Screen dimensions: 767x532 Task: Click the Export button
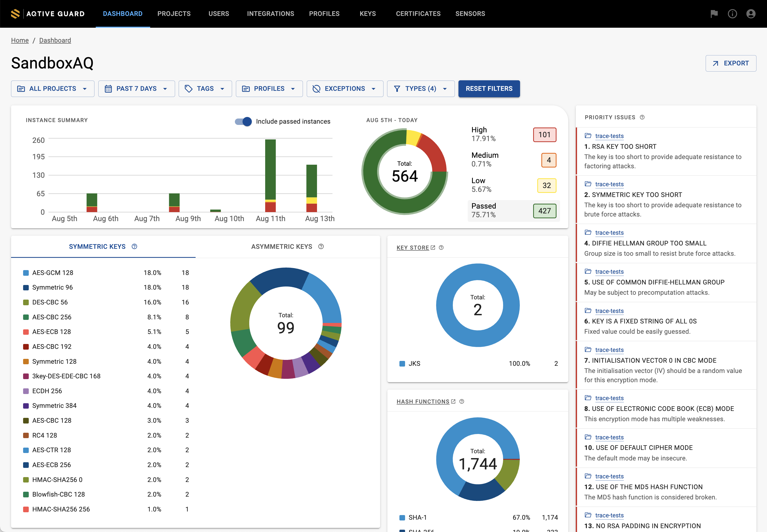pos(731,63)
